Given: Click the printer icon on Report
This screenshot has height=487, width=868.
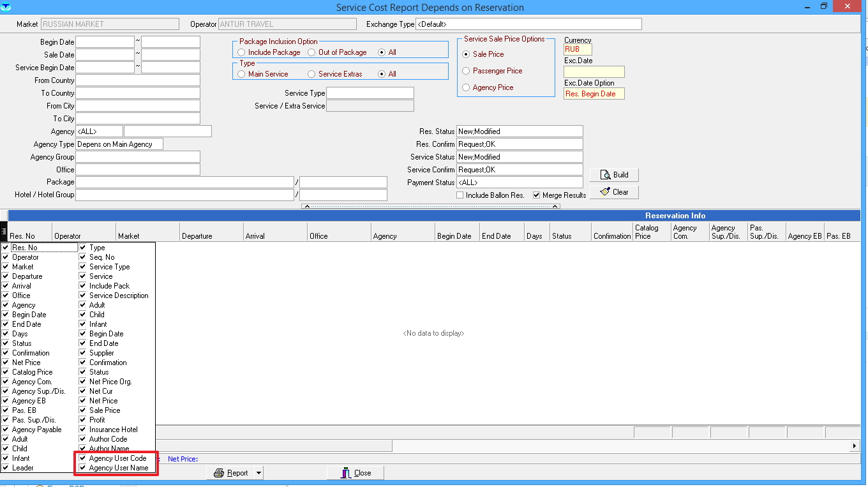Looking at the screenshot, I should [219, 473].
